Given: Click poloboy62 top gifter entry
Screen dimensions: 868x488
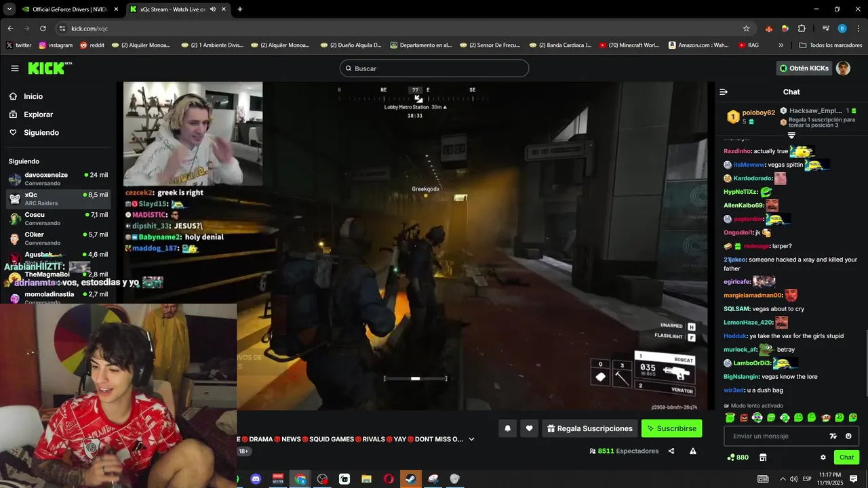Looking at the screenshot, I should click(751, 117).
